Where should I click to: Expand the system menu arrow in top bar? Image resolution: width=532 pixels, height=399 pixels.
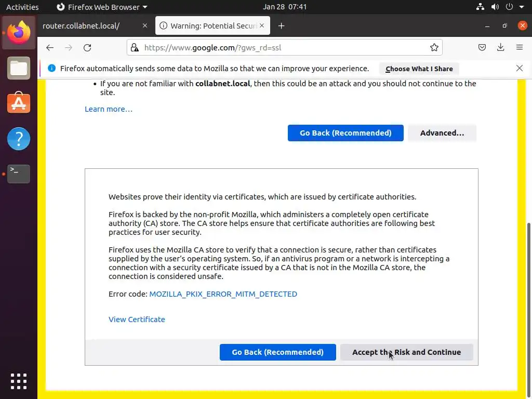pyautogui.click(x=522, y=7)
